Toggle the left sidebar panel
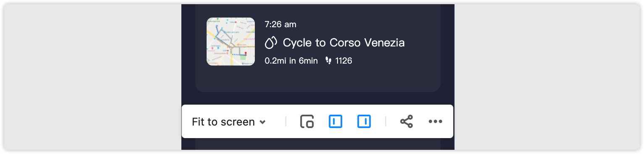Image resolution: width=644 pixels, height=154 pixels. 335,122
